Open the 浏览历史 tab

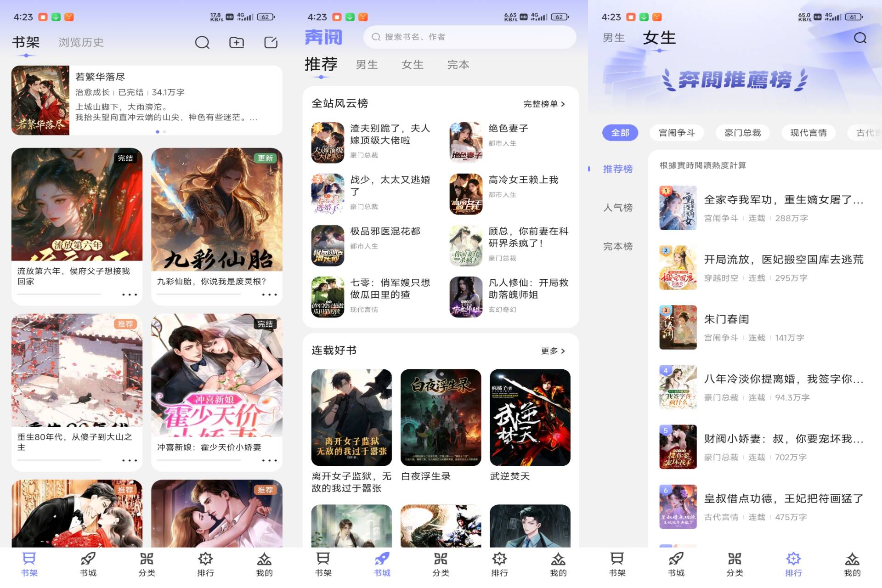click(81, 42)
